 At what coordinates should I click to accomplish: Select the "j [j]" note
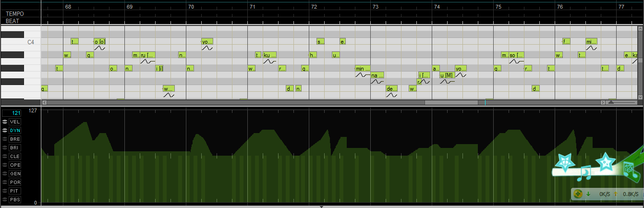(159, 69)
